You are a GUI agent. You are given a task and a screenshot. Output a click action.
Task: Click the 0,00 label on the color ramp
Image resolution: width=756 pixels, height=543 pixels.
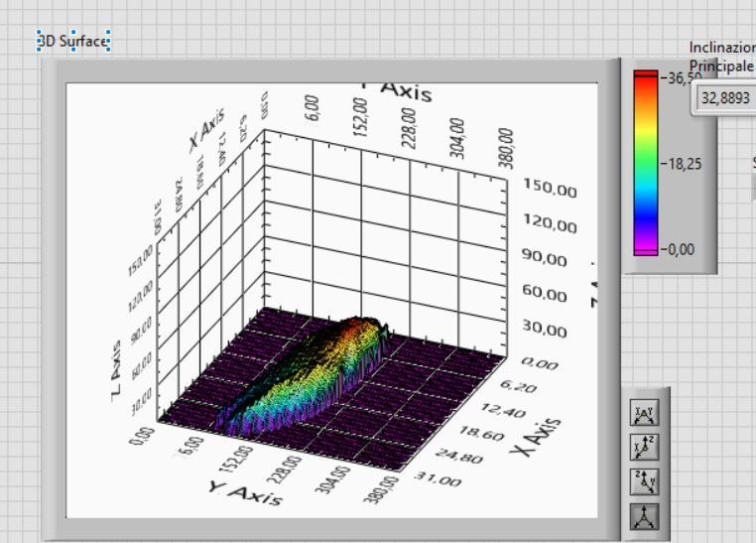[x=682, y=250]
